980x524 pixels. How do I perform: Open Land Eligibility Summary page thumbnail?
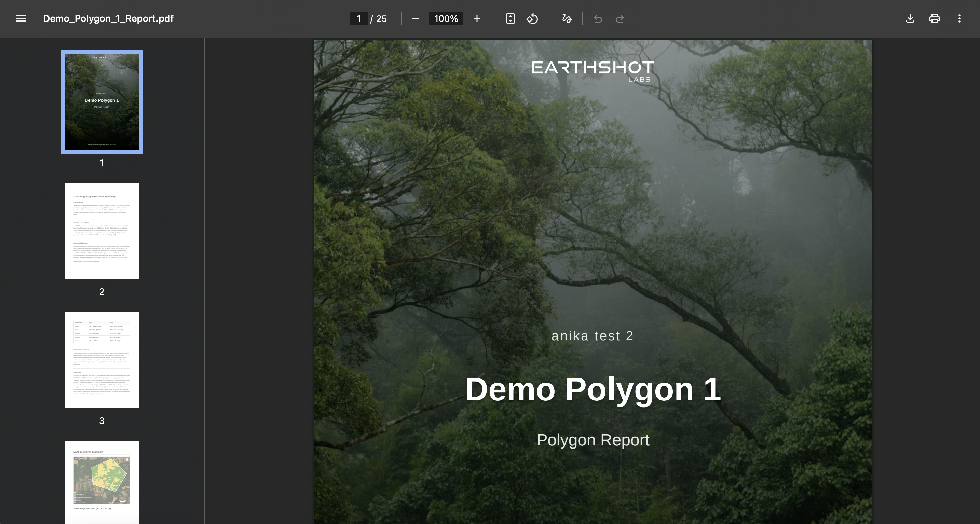(101, 482)
